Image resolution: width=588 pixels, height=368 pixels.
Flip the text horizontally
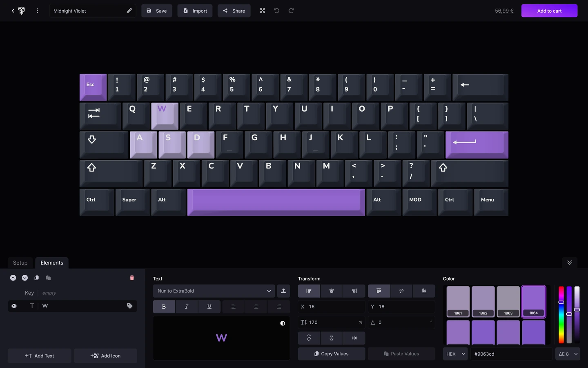354,338
